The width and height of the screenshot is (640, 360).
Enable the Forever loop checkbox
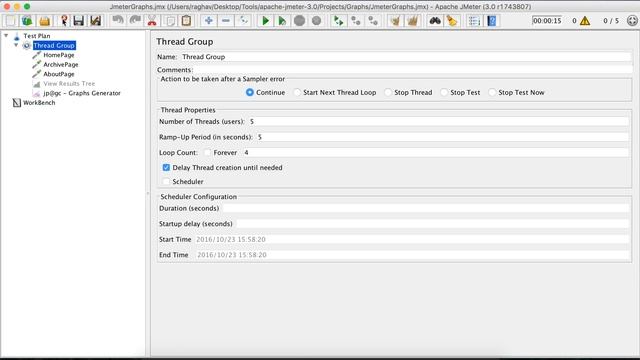pyautogui.click(x=207, y=153)
